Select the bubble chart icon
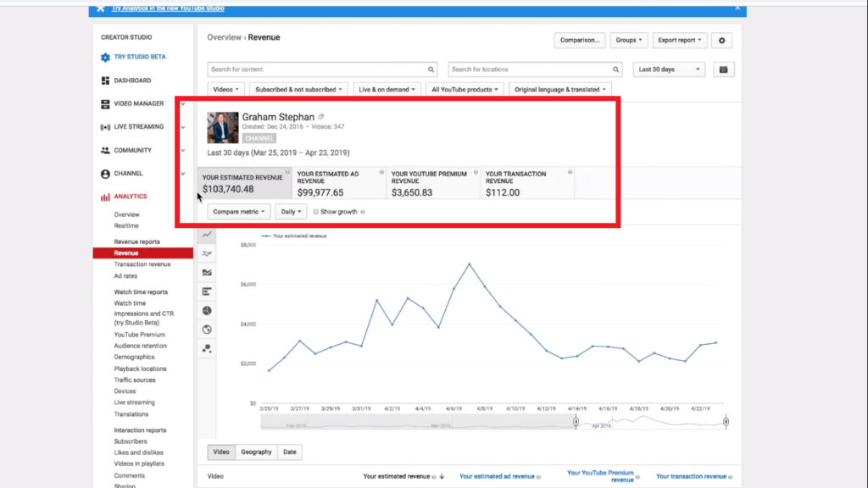This screenshot has height=488, width=868. [207, 348]
